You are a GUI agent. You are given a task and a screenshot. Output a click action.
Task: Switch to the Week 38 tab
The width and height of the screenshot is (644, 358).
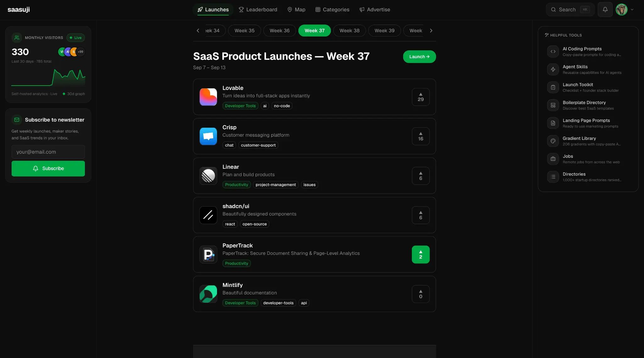[349, 31]
